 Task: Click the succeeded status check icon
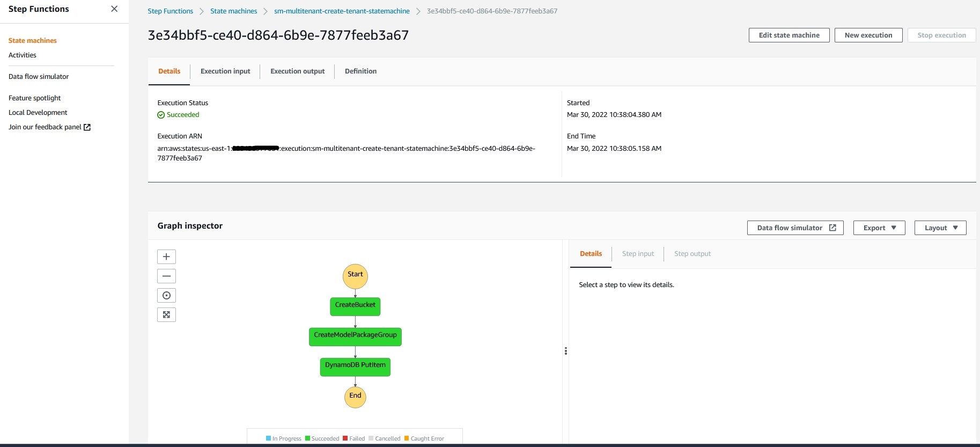pyautogui.click(x=161, y=115)
